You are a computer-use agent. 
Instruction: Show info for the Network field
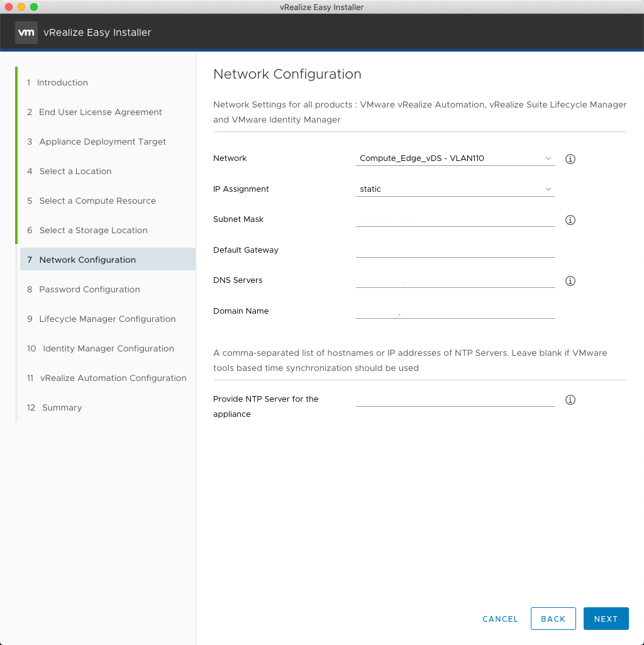click(570, 159)
